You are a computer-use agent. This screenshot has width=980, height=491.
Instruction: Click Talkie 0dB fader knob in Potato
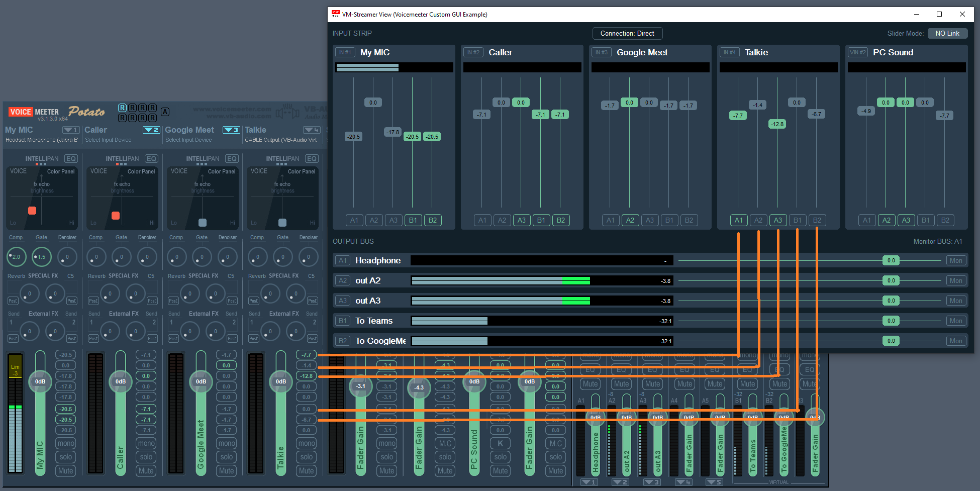pyautogui.click(x=281, y=381)
